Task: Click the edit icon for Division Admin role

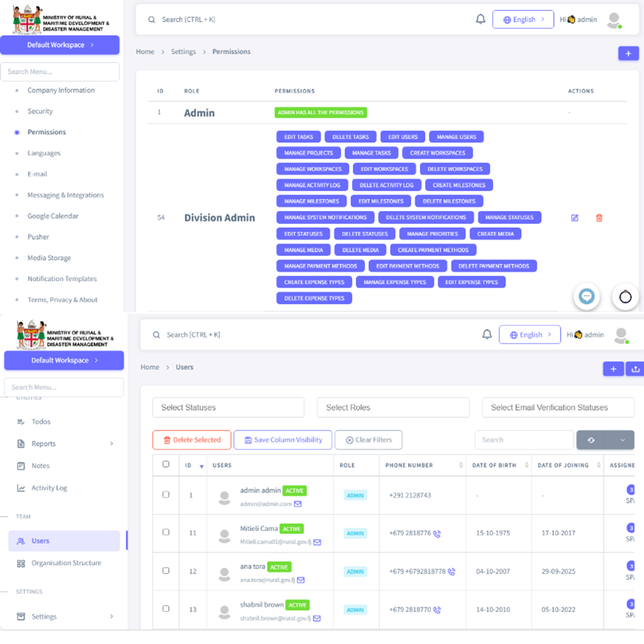Action: [575, 218]
